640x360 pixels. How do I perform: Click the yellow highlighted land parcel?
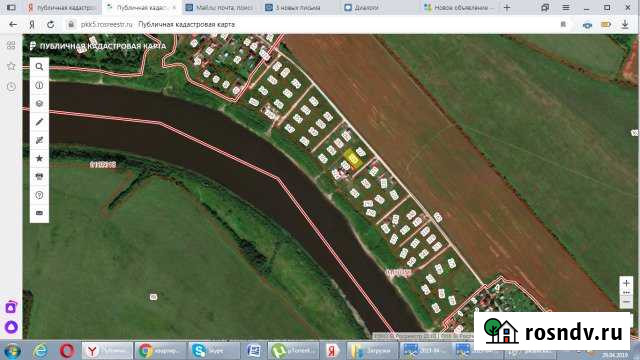click(353, 159)
